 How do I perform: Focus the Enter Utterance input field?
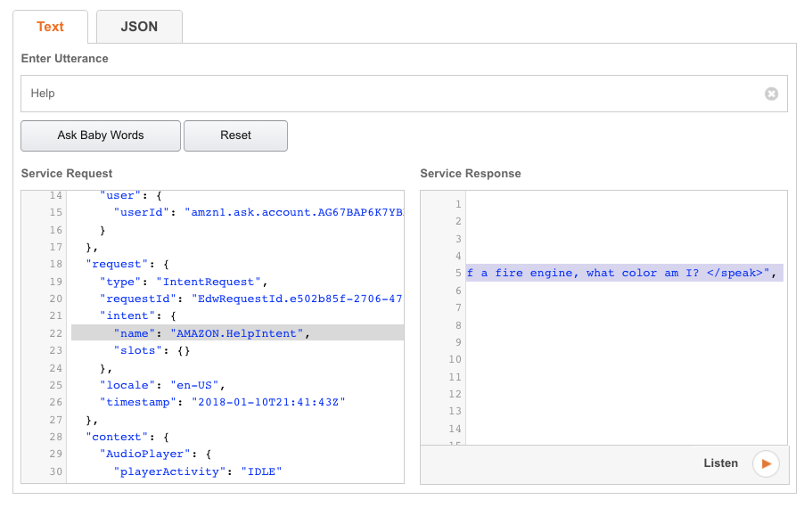[392, 94]
